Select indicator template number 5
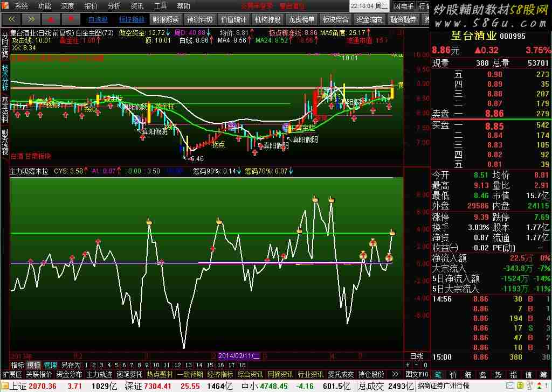Viewport: 552px width, 392px height. pyautogui.click(x=116, y=365)
